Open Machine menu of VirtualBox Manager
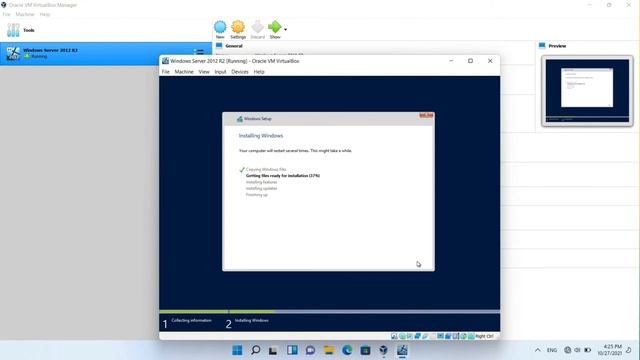 [x=25, y=14]
